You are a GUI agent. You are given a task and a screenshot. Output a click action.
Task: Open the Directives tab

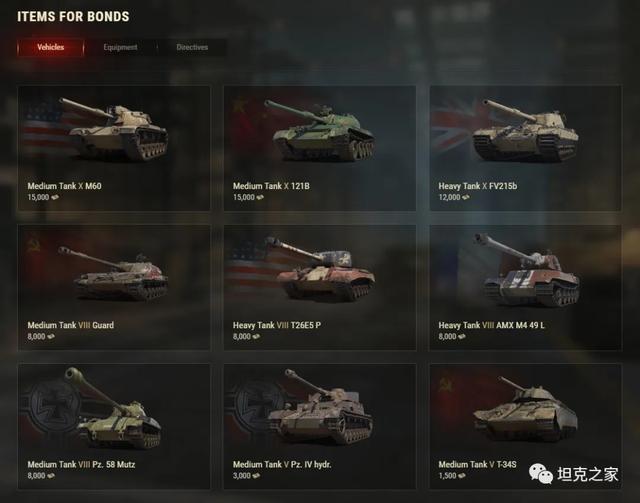tap(192, 47)
